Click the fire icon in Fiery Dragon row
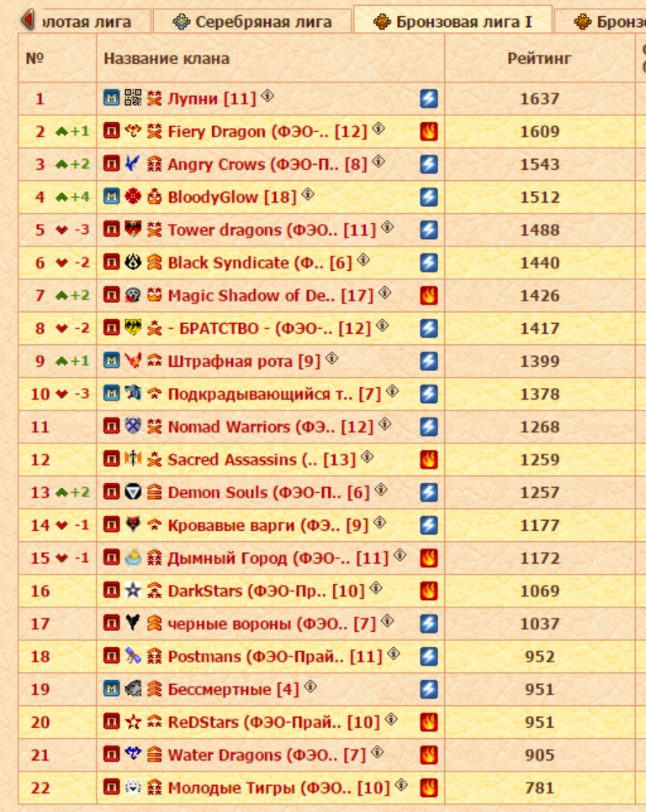Screen dimensions: 646x812 429,131
